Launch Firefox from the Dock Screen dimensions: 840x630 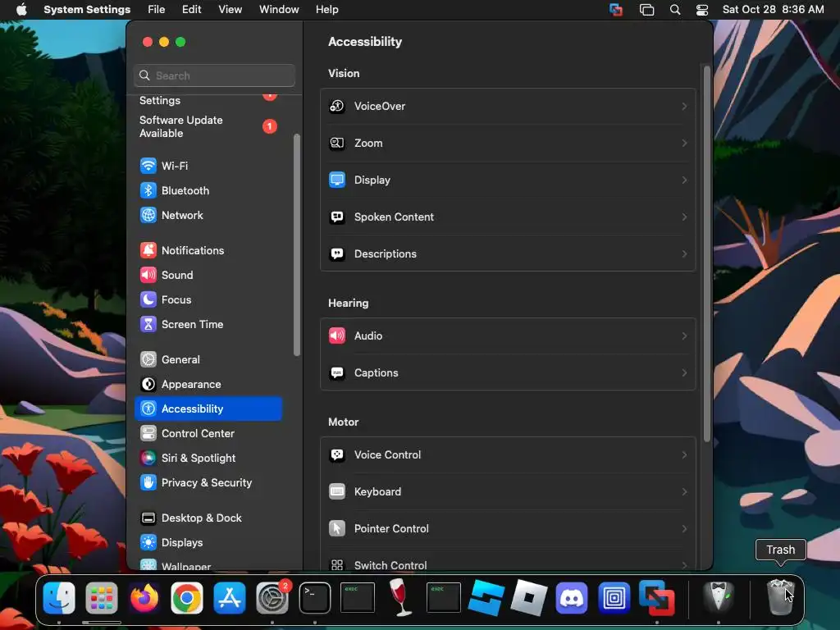tap(144, 598)
